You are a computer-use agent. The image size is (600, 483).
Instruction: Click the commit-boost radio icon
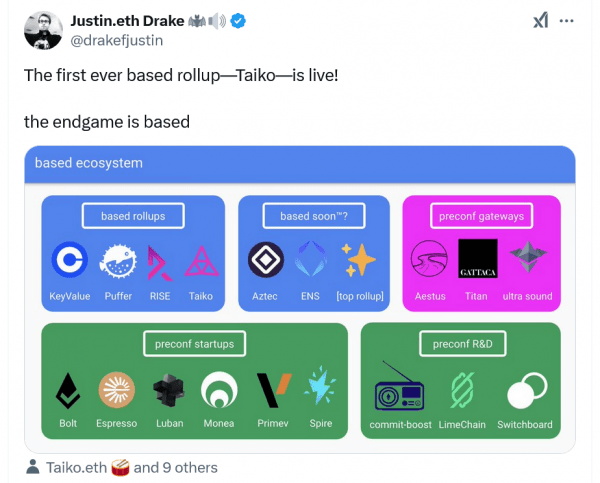click(399, 392)
